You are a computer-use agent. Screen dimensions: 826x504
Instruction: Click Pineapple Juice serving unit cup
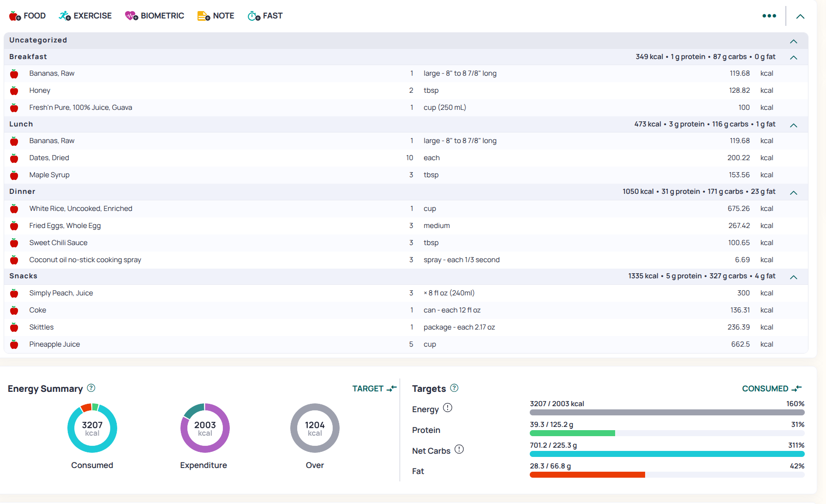tap(430, 344)
